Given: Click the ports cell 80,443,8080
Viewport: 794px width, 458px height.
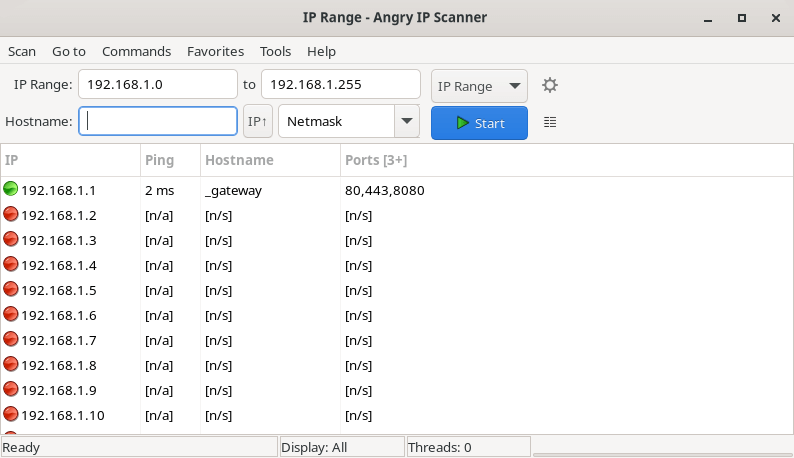Looking at the screenshot, I should click(385, 190).
